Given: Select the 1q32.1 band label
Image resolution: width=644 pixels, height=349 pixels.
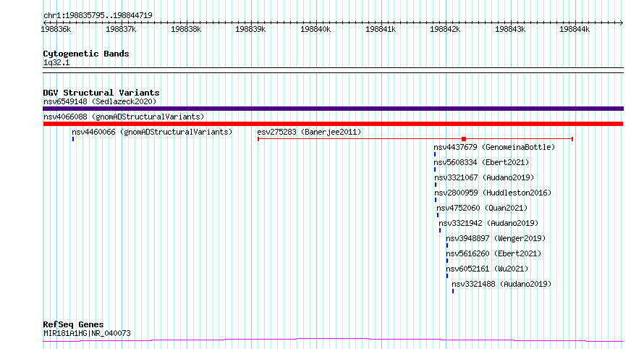Looking at the screenshot, I should click(x=56, y=62).
